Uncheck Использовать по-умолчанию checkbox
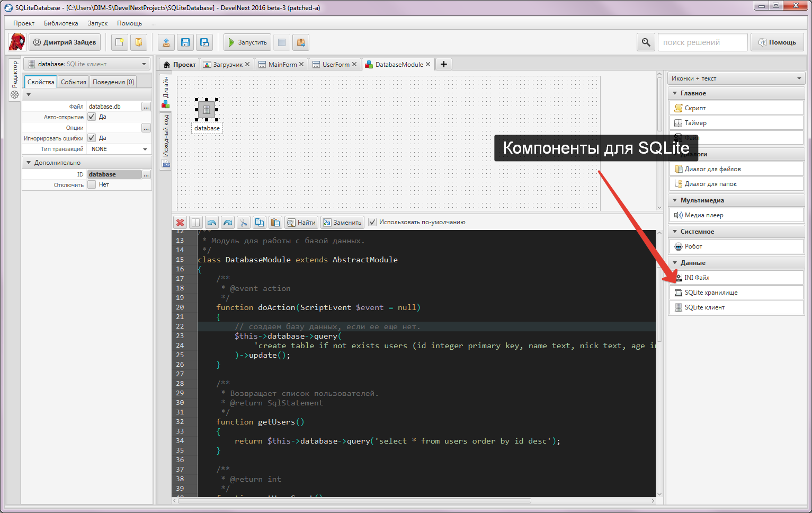This screenshot has height=513, width=812. point(372,222)
